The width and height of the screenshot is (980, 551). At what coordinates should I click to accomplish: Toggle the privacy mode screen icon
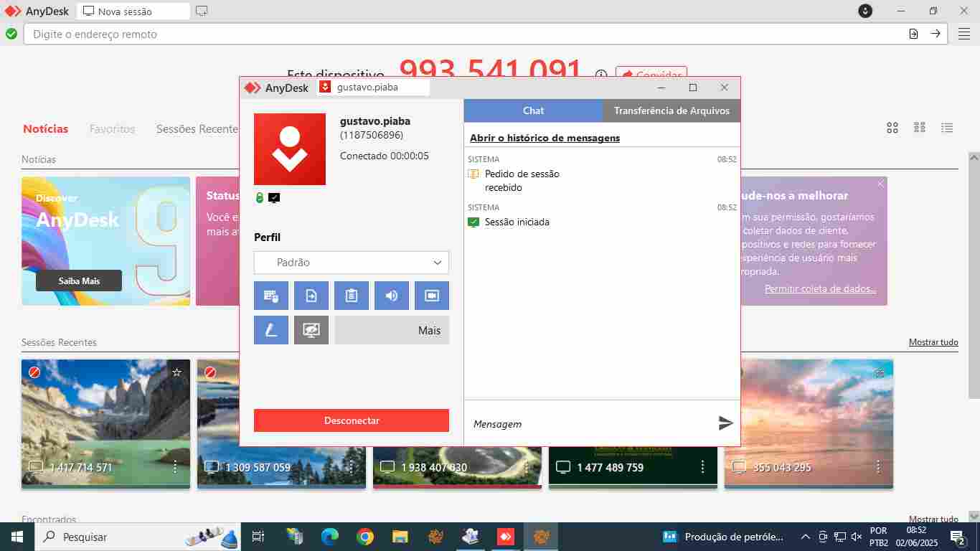click(x=311, y=330)
